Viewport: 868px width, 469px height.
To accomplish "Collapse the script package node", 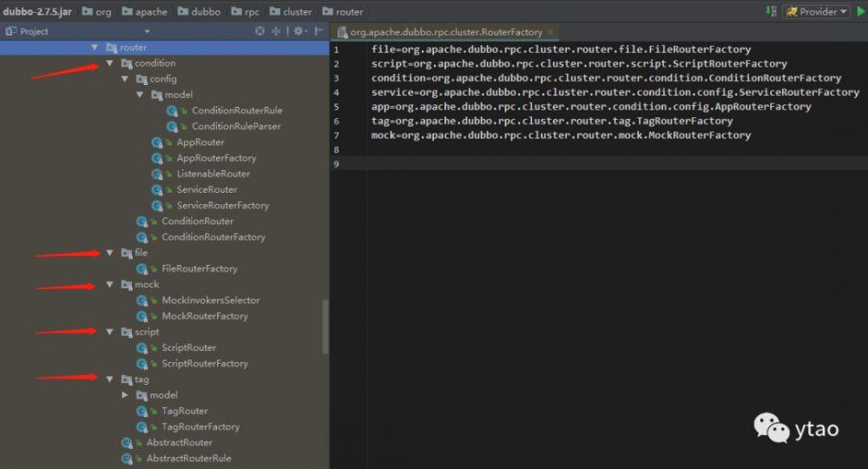I will click(x=110, y=332).
